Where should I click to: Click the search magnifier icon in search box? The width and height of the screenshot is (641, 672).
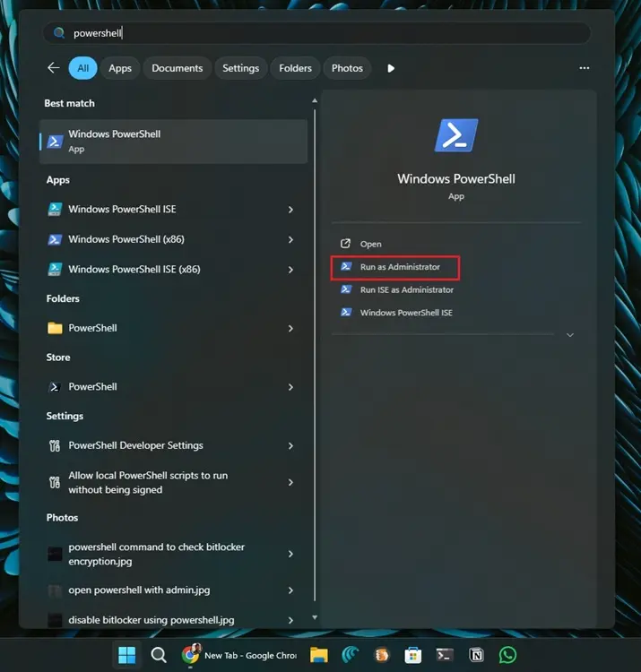tap(59, 33)
